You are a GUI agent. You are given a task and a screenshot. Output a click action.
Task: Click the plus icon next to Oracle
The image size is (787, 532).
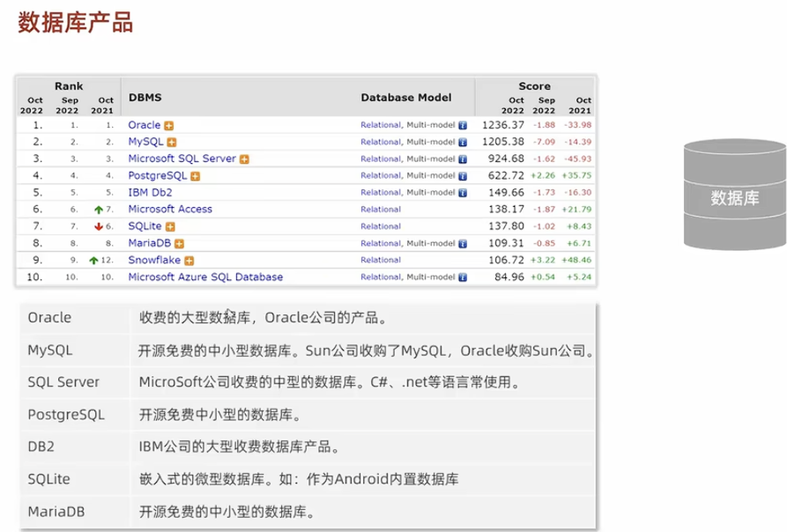coord(168,125)
